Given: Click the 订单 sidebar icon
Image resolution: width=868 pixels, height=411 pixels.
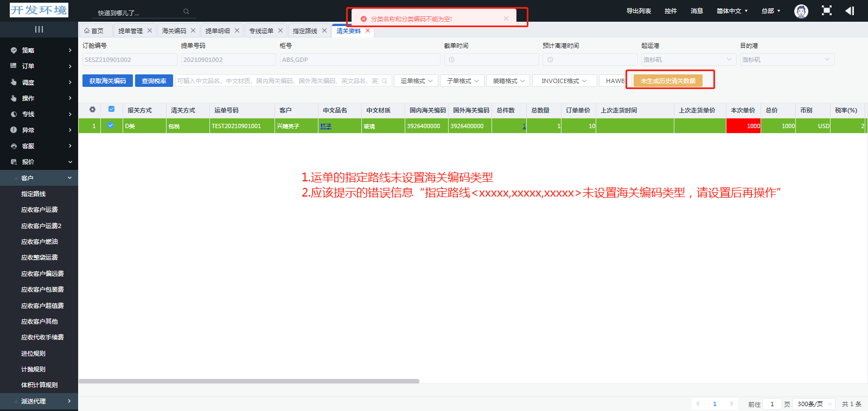Looking at the screenshot, I should click(14, 66).
